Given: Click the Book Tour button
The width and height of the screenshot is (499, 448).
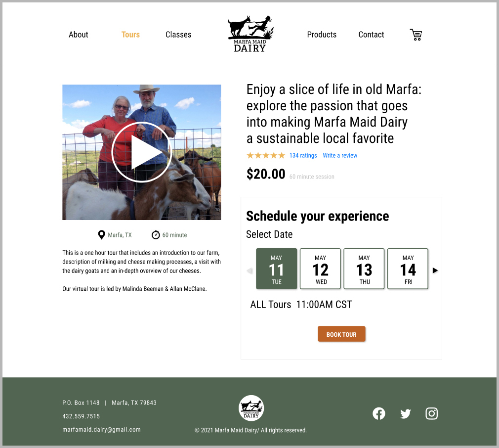Looking at the screenshot, I should click(341, 334).
